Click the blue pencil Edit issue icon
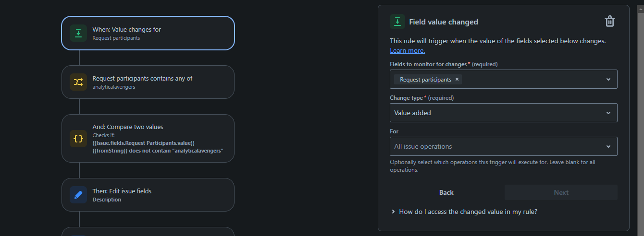Viewport: 644px width, 236px height. (78, 195)
